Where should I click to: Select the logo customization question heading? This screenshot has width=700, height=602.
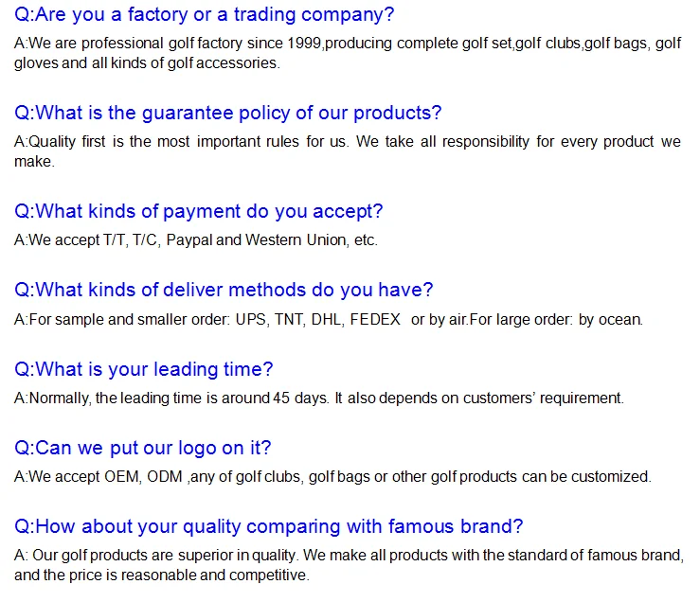tap(142, 448)
